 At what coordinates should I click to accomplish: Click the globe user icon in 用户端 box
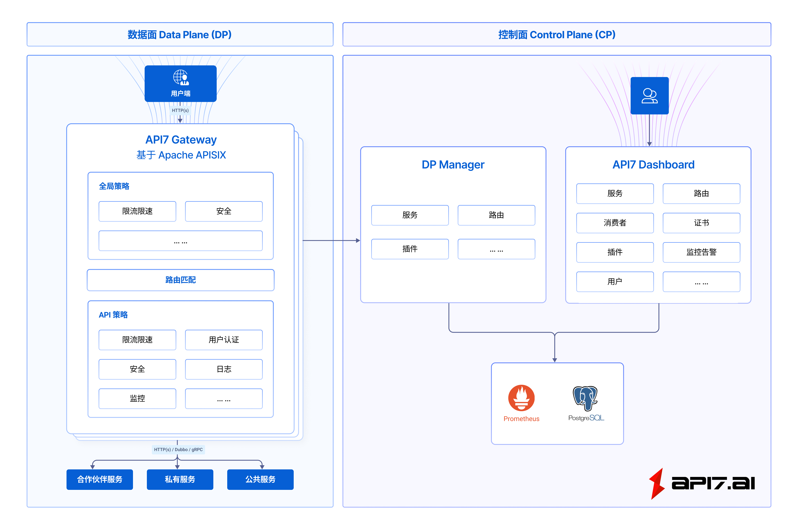181,77
